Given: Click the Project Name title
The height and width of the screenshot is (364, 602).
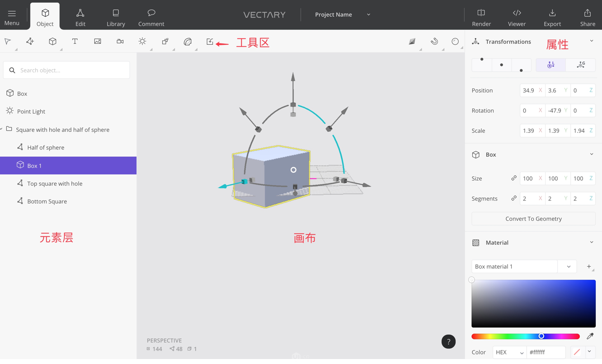Looking at the screenshot, I should tap(334, 14).
